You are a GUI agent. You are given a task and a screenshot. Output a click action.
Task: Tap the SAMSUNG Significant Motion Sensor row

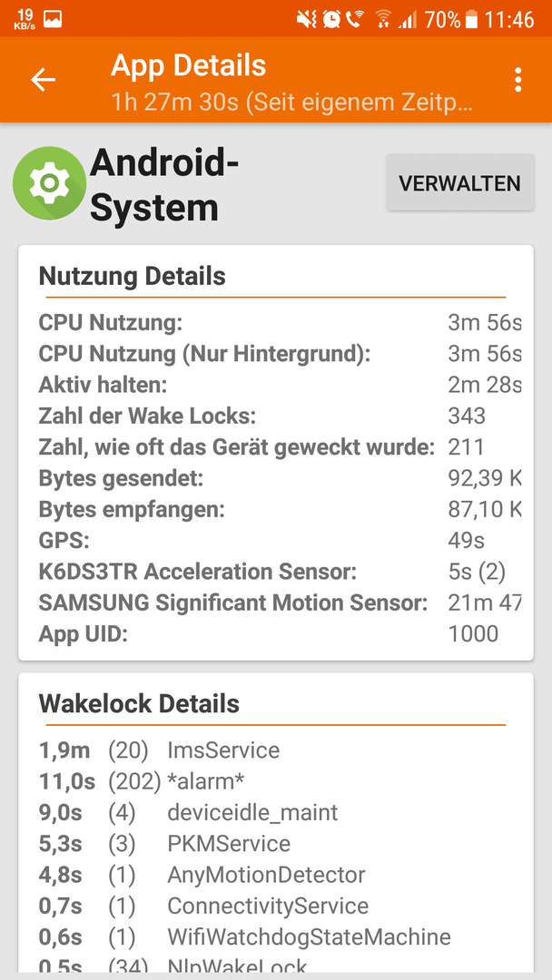coord(280,603)
